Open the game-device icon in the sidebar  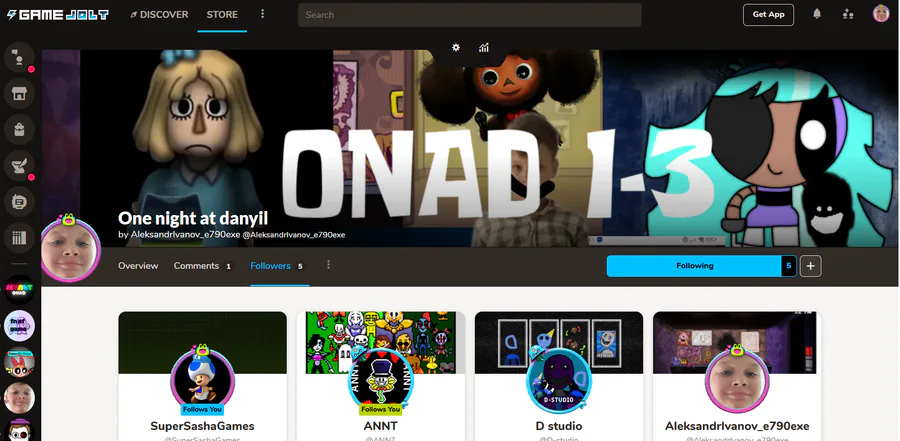(20, 202)
